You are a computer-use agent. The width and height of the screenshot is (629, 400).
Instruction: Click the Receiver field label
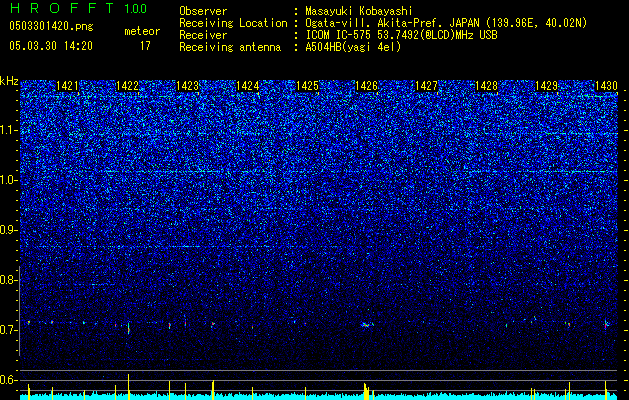pos(203,35)
